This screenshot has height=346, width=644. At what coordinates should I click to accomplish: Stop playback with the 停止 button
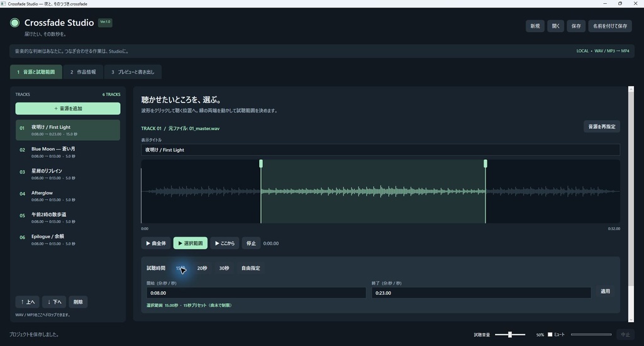[251, 243]
